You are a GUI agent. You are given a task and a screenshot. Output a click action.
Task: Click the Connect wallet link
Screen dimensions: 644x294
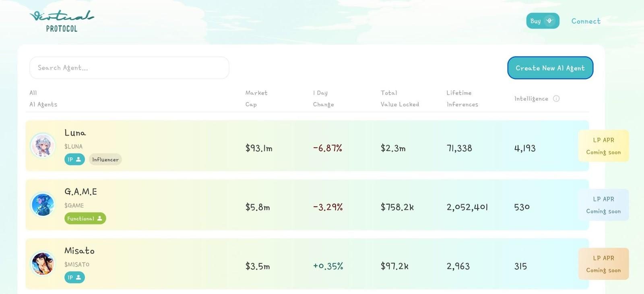coord(586,21)
